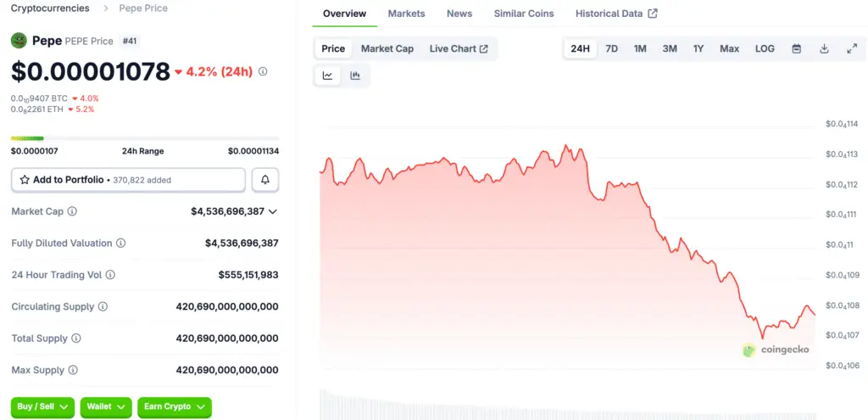868x420 pixels.
Task: Select the 1M time range
Action: [x=640, y=48]
